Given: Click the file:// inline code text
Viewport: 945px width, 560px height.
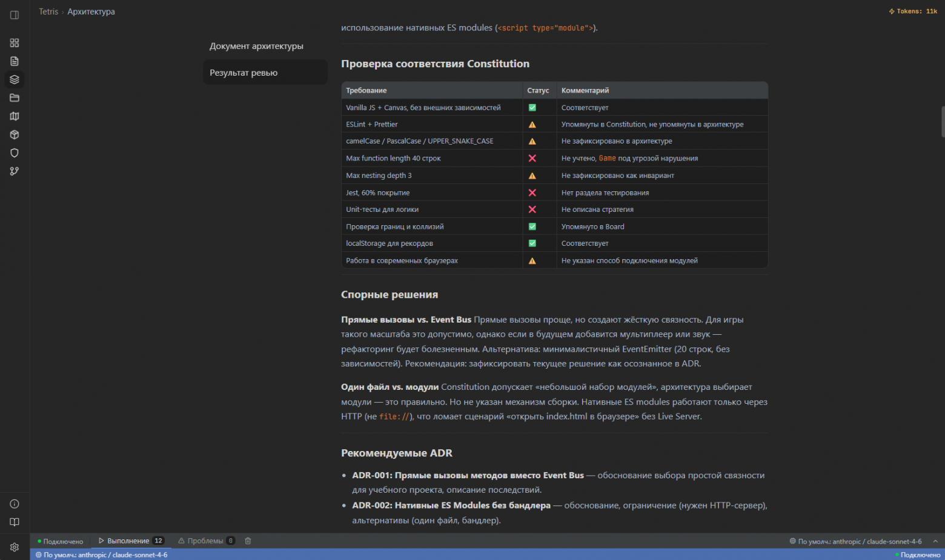Looking at the screenshot, I should tap(395, 417).
